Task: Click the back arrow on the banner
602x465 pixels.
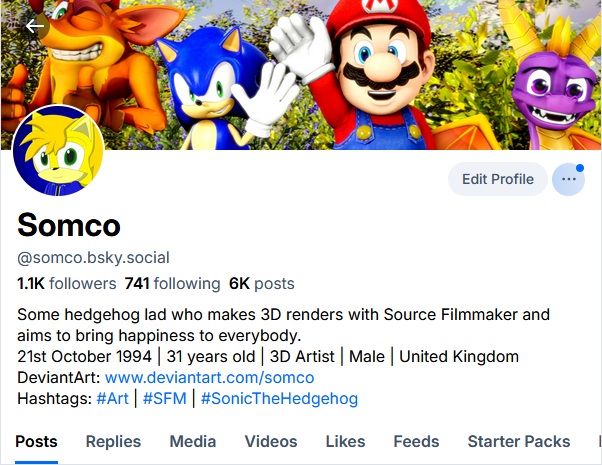Action: pyautogui.click(x=36, y=26)
